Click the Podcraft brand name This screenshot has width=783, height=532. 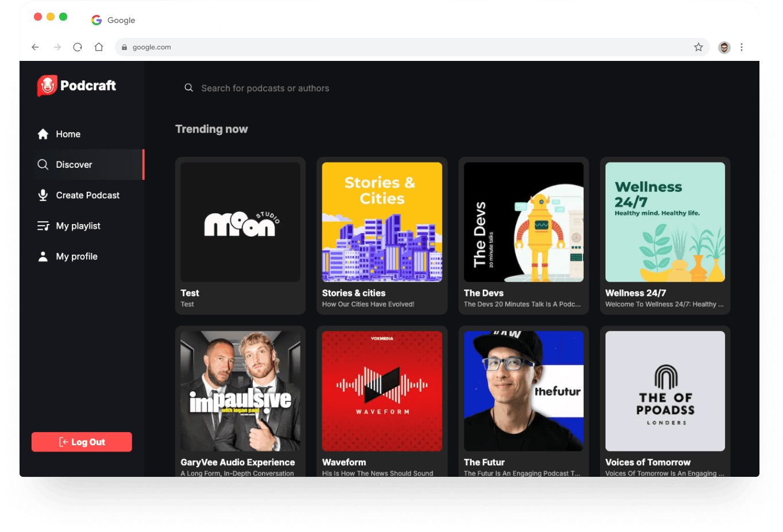click(88, 86)
